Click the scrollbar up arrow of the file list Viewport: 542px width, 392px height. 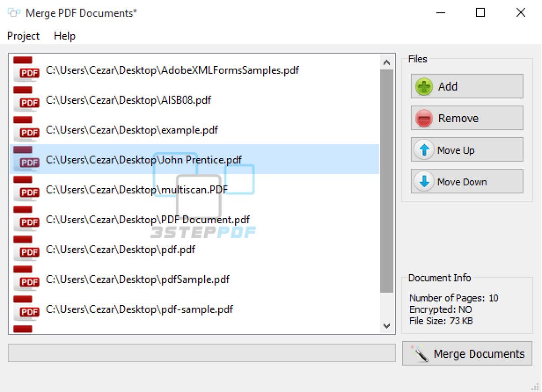coord(387,62)
